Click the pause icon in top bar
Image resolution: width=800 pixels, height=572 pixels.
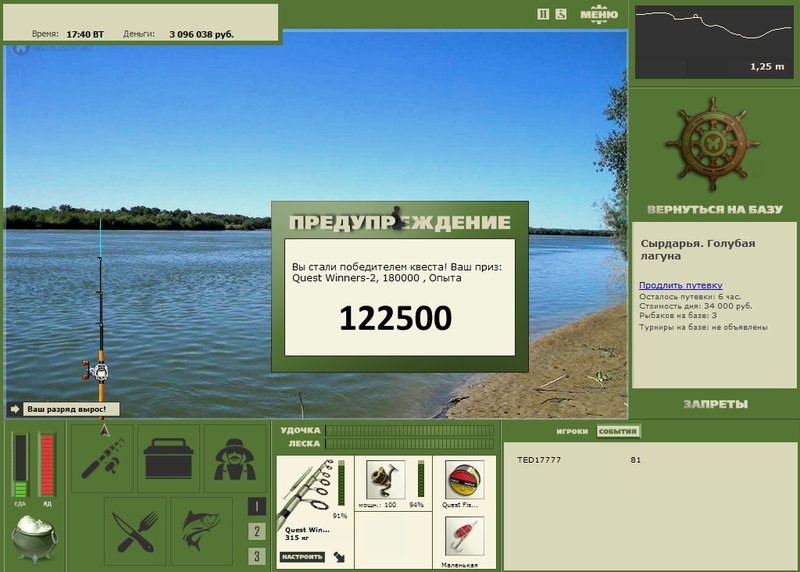point(543,14)
